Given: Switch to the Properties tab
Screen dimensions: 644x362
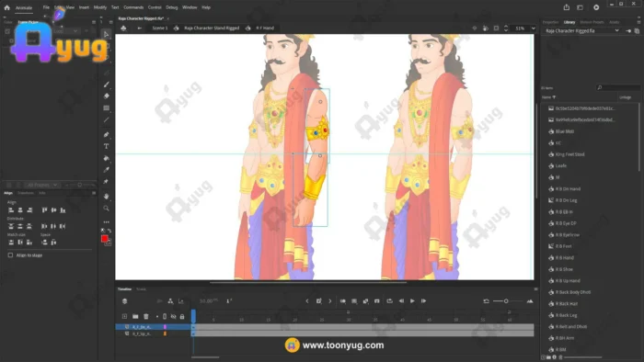Looking at the screenshot, I should coord(550,22).
